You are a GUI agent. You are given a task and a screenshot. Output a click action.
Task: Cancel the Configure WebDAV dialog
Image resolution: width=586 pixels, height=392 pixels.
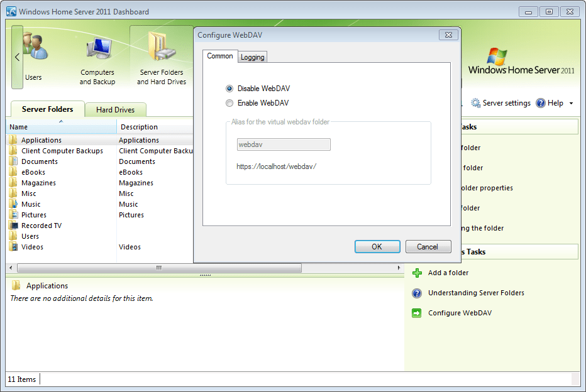[428, 246]
